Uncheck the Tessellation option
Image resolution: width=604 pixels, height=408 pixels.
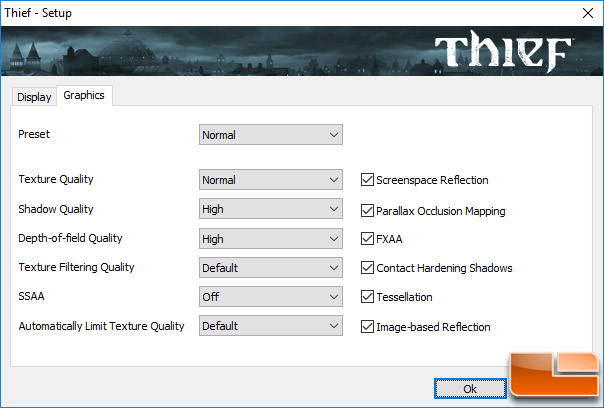point(367,297)
